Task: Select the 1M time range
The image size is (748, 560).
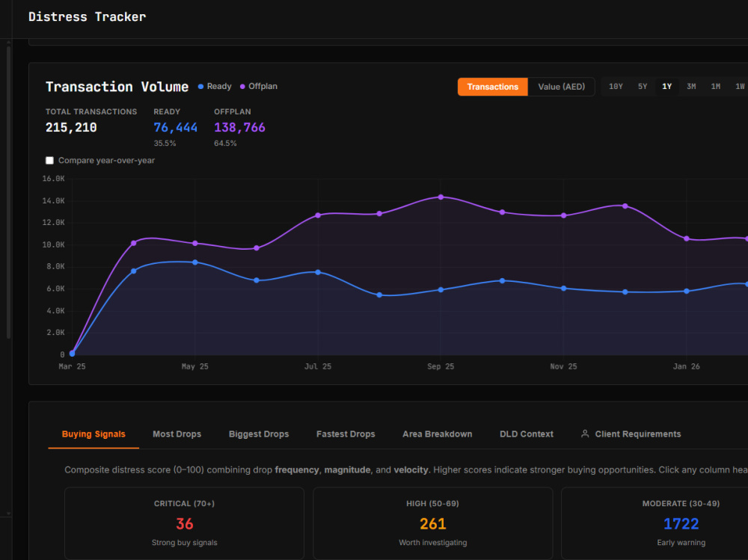Action: [715, 87]
